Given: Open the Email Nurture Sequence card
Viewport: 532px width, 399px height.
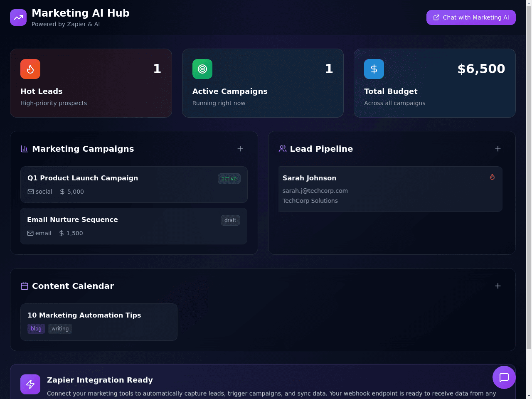Looking at the screenshot, I should click(x=134, y=226).
